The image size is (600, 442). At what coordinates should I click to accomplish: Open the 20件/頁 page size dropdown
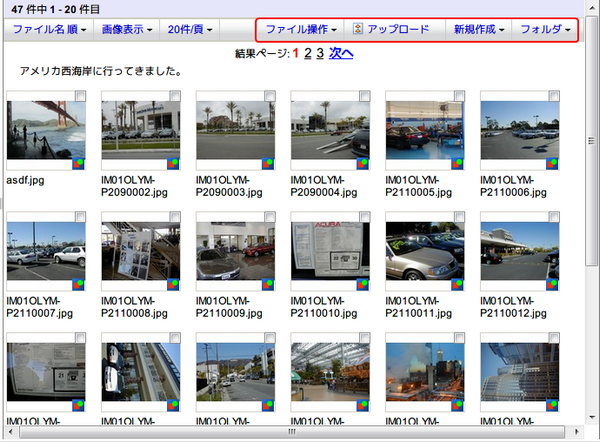tap(190, 29)
